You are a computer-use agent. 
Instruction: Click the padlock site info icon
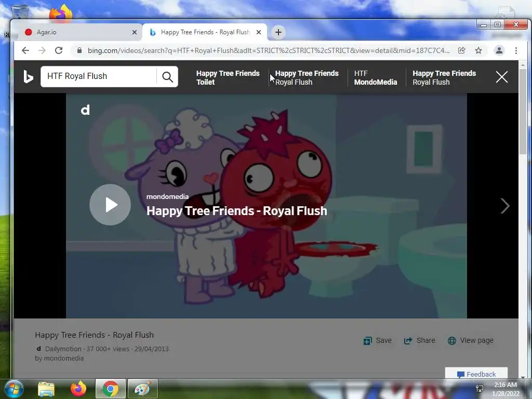click(x=79, y=50)
